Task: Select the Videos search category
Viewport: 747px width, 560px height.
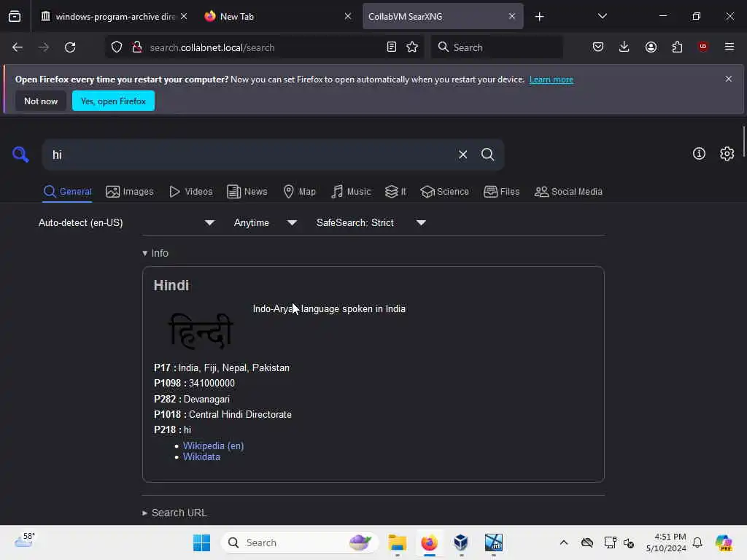Action: click(x=190, y=192)
